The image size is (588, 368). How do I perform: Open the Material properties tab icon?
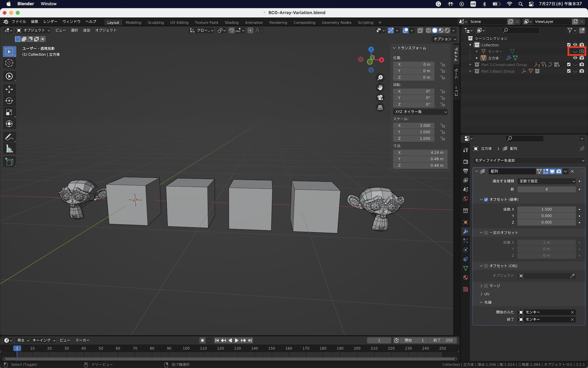click(465, 277)
